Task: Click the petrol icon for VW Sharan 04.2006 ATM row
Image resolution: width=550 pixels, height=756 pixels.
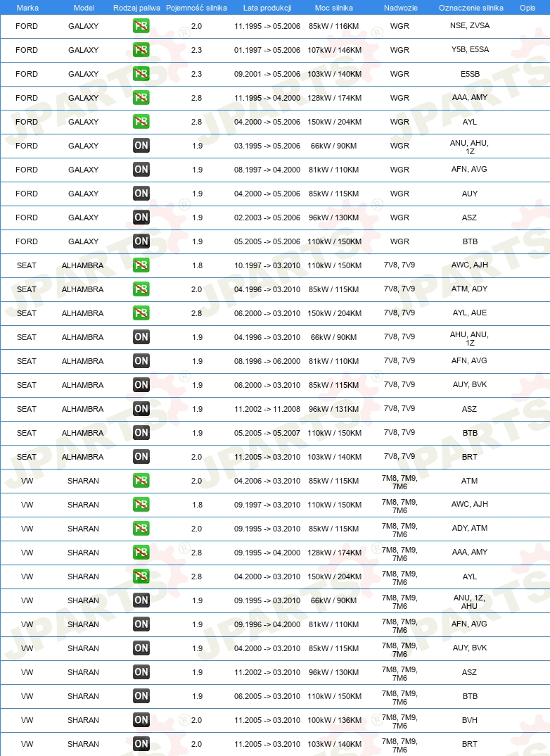Action: (141, 481)
